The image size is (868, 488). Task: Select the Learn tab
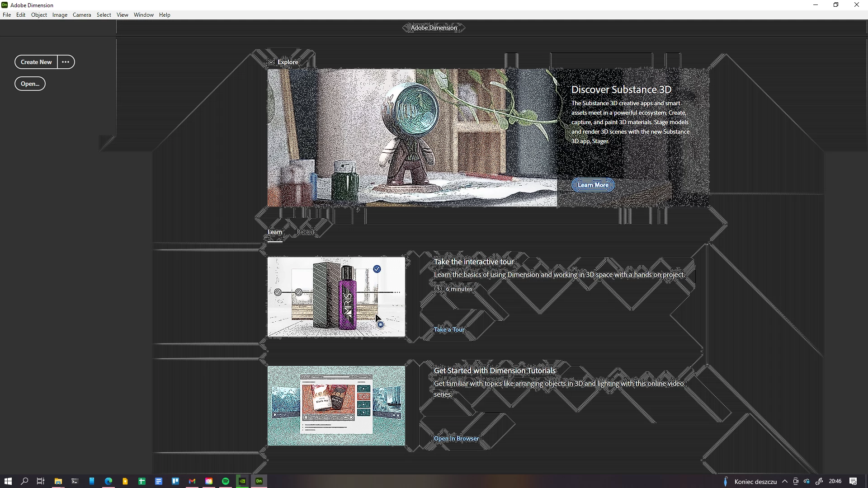[275, 232]
